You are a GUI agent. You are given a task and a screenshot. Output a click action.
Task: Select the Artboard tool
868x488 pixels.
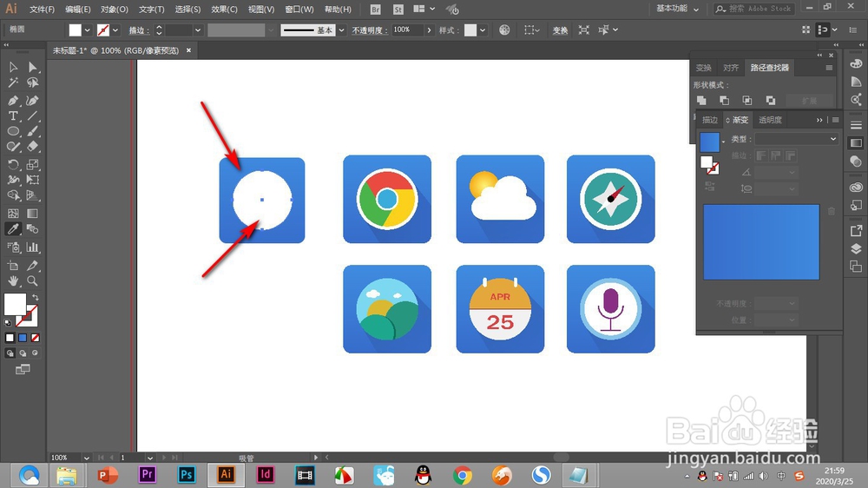click(x=13, y=266)
